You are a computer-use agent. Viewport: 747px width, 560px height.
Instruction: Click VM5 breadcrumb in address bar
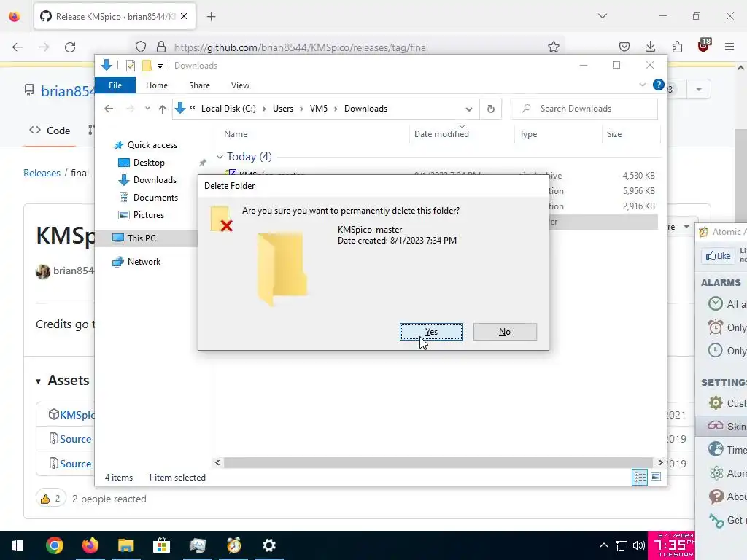coord(319,109)
